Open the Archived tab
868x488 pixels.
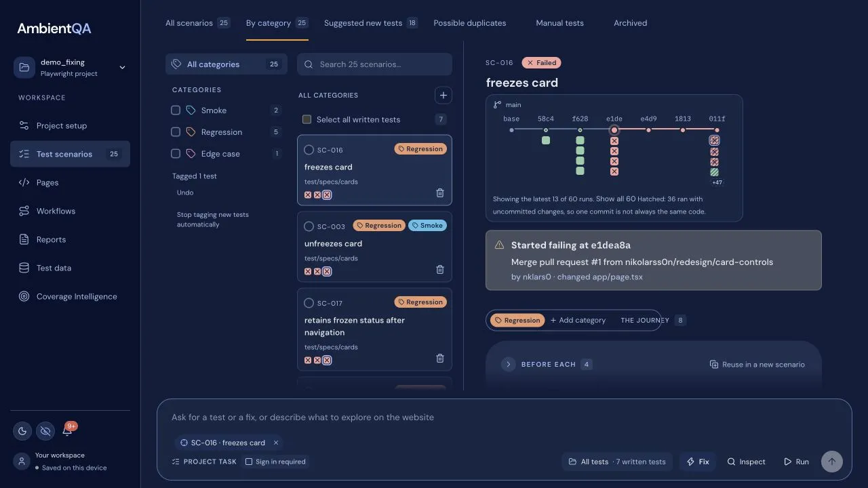(x=630, y=23)
